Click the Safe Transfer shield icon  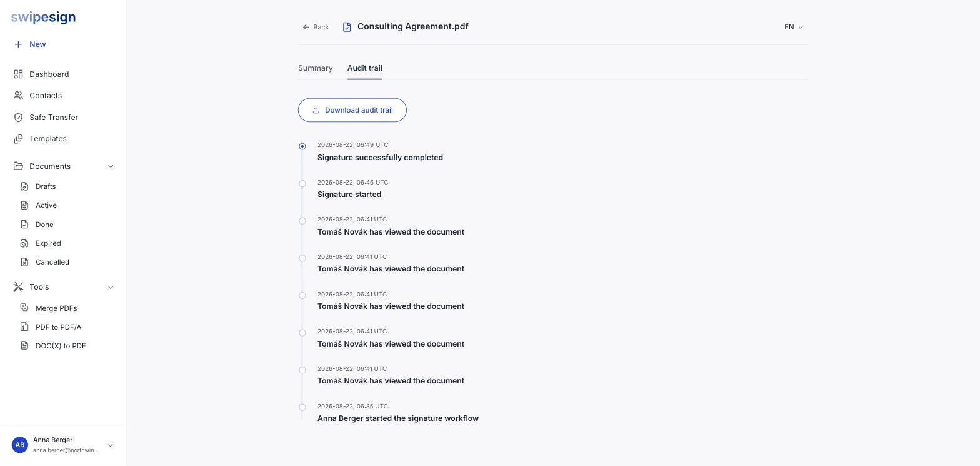pos(18,118)
